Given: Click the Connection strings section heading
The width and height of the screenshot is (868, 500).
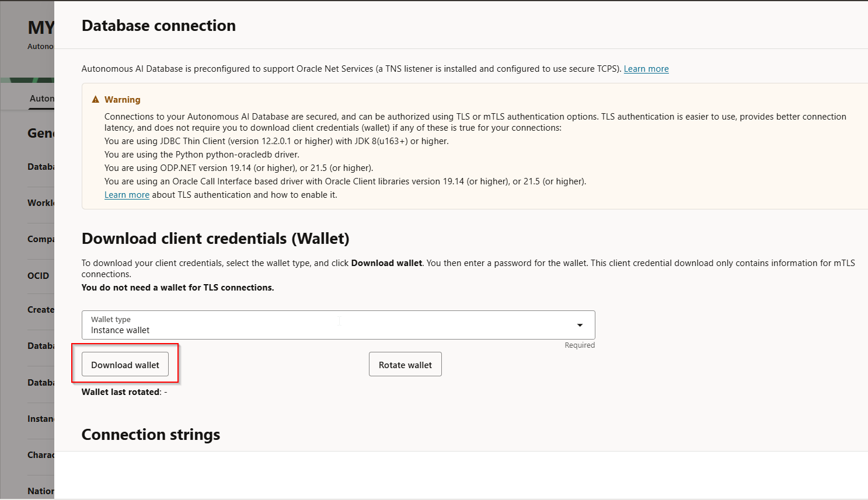Looking at the screenshot, I should pyautogui.click(x=151, y=434).
